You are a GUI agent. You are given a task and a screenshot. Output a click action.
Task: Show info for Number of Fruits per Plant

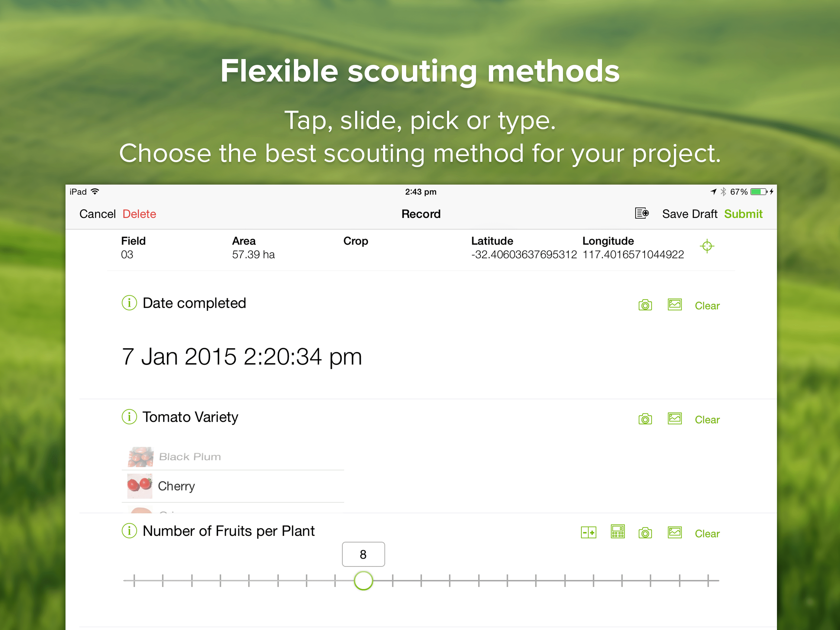tap(129, 531)
